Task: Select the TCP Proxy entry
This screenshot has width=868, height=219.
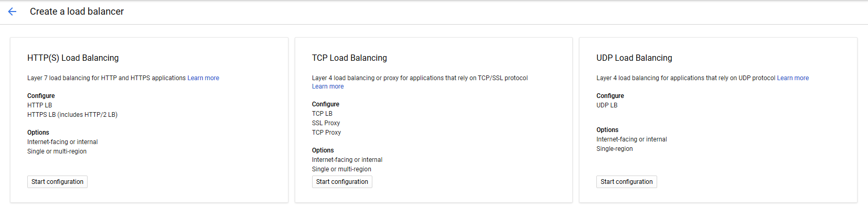Action: tap(326, 133)
